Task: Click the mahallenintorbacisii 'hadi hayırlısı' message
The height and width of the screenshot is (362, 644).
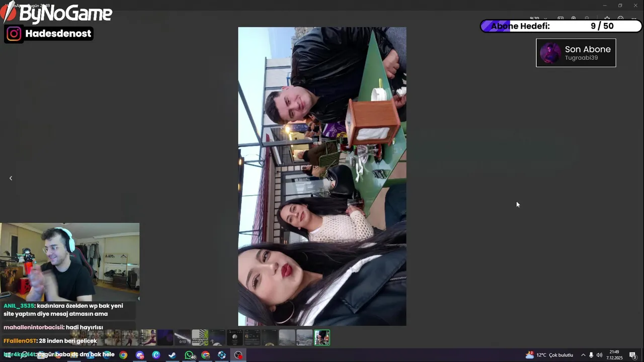Action: [53, 327]
